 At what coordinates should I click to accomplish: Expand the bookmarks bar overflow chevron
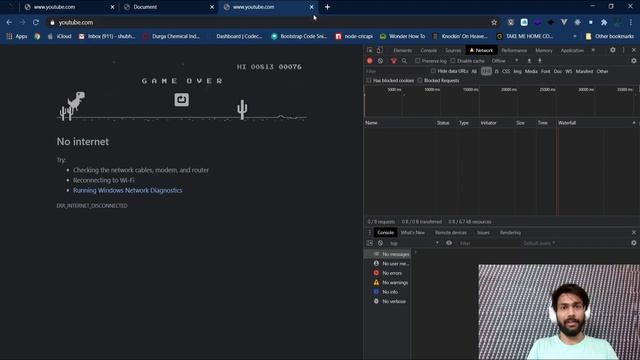pos(575,36)
